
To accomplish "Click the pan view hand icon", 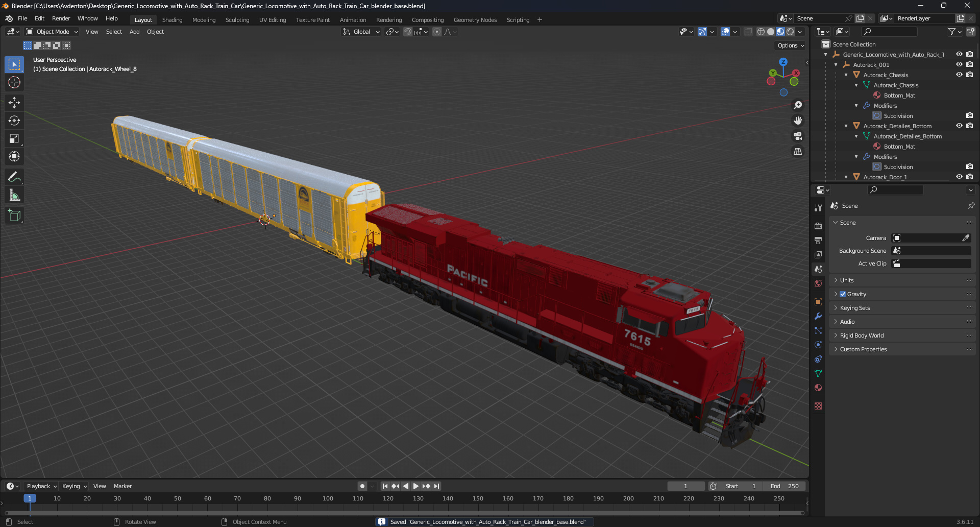I will point(798,121).
